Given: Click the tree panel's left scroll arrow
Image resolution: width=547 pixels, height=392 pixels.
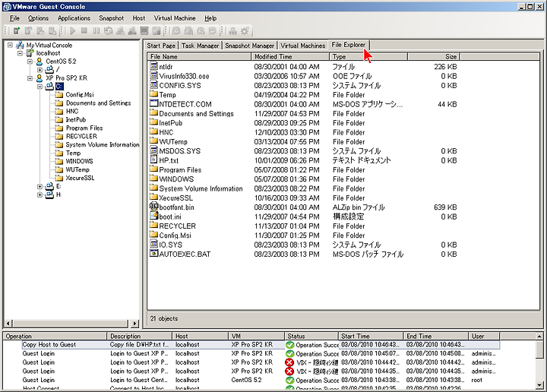Looking at the screenshot, I should point(8,324).
